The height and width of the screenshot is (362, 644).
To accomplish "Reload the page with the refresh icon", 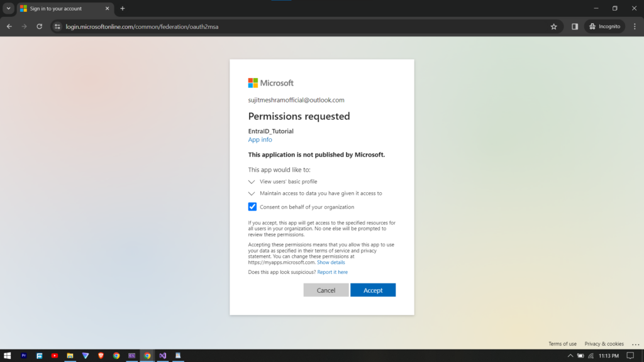I will tap(40, 26).
